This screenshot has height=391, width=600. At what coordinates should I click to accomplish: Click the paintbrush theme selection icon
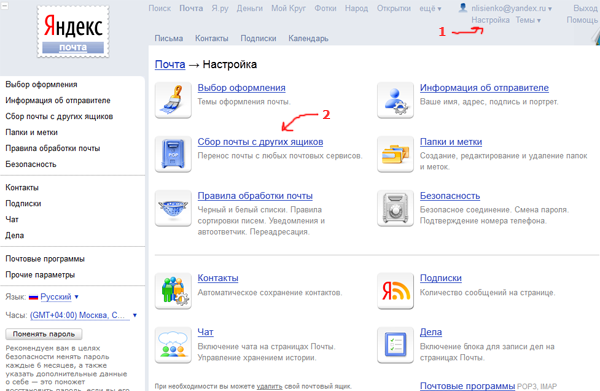173,100
